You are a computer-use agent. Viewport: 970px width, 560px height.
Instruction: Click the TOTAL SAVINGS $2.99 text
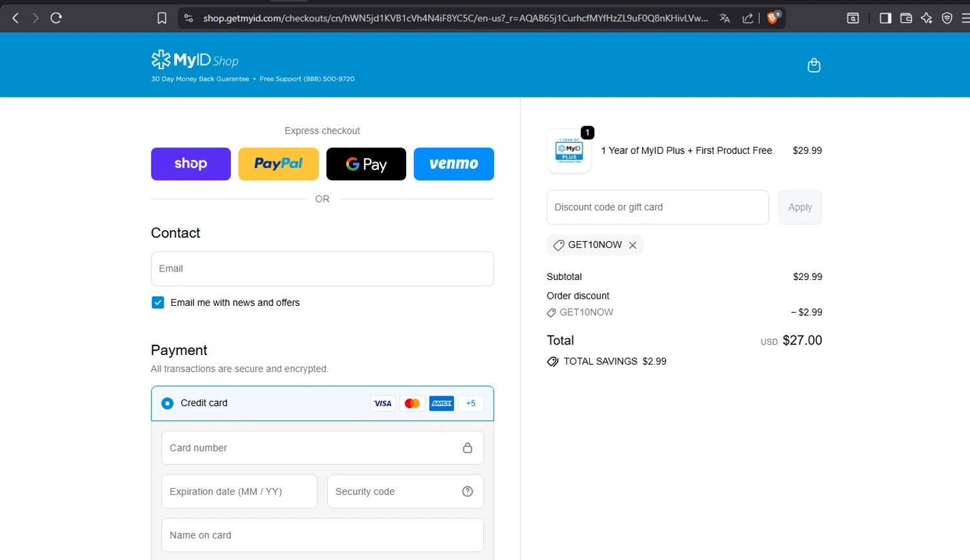[x=615, y=361]
